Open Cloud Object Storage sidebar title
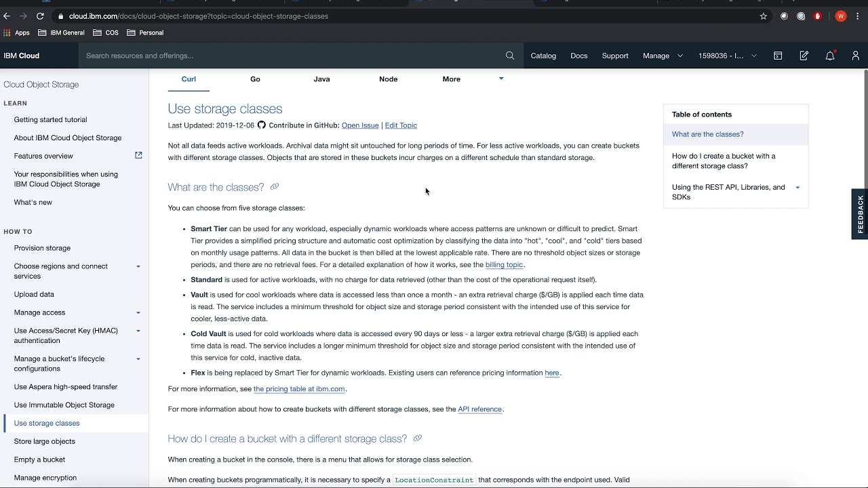 [x=41, y=85]
